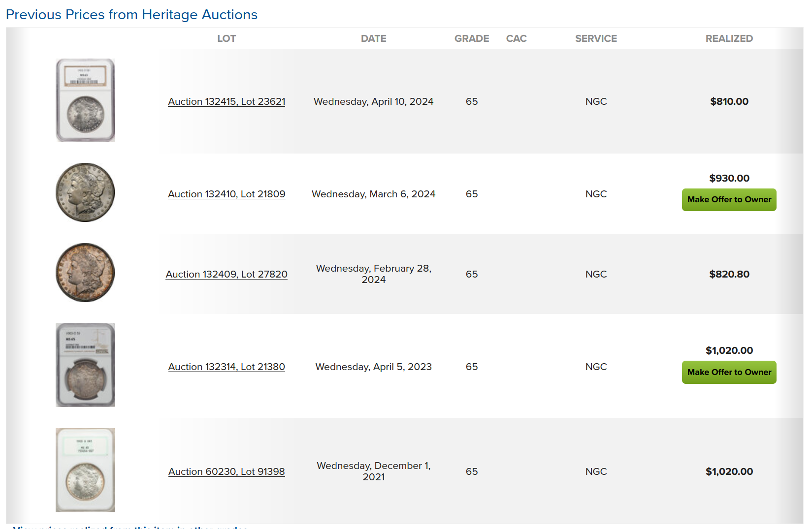Click the green-label slab thumbnail for Lot 91398
Viewport: 812px width, 529px height.
tap(85, 470)
